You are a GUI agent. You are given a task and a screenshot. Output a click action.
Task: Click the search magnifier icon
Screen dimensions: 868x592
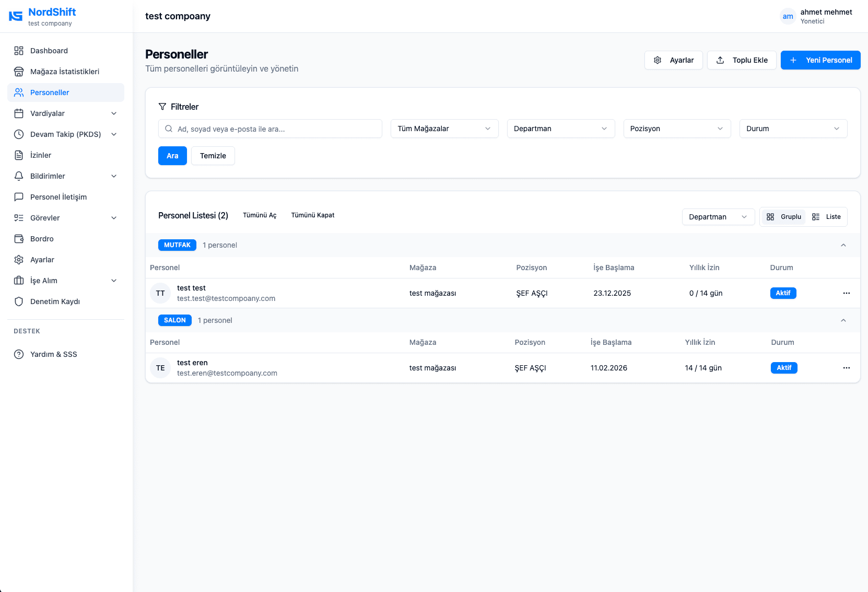[169, 129]
